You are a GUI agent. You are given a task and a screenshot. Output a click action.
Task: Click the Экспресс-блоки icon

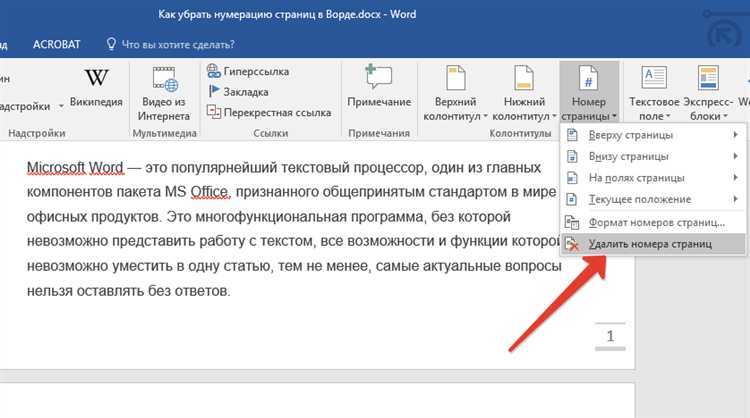[x=708, y=78]
